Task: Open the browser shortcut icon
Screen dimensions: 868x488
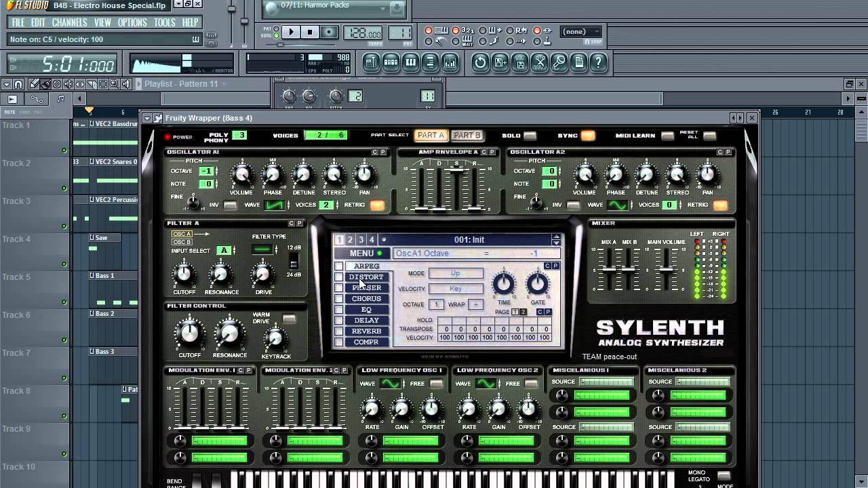Action: (430, 63)
